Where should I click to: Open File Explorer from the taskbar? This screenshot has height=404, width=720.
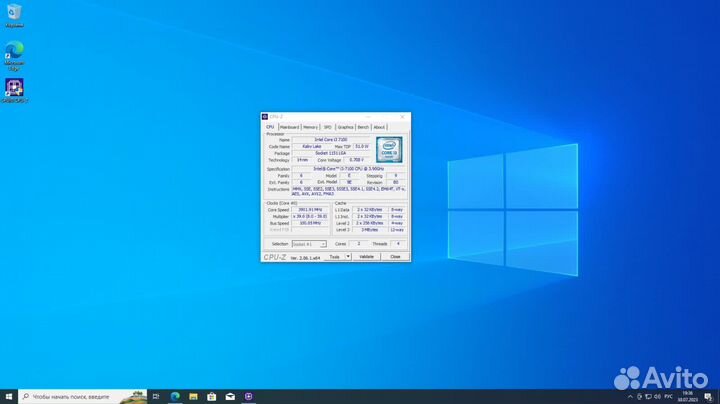(x=194, y=397)
